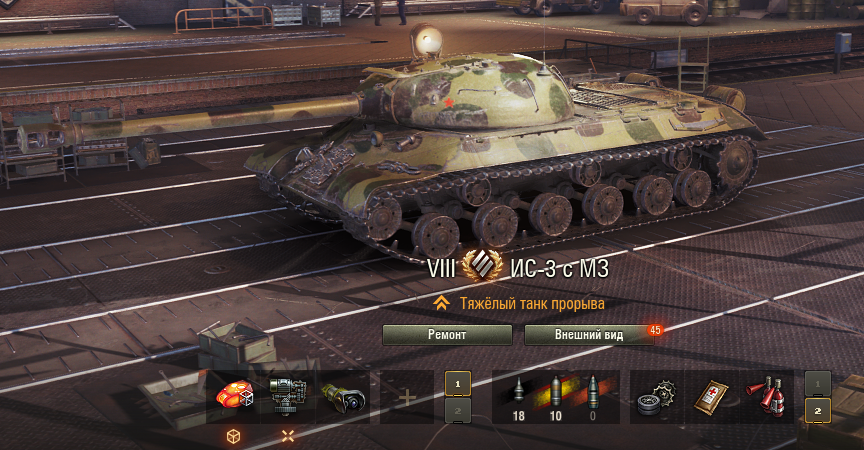
Task: Open the Внешний вид appearance button
Action: [x=589, y=334]
